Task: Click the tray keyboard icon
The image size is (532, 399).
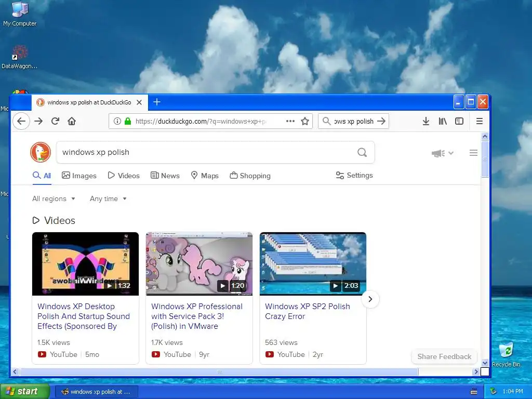Action: point(474,392)
